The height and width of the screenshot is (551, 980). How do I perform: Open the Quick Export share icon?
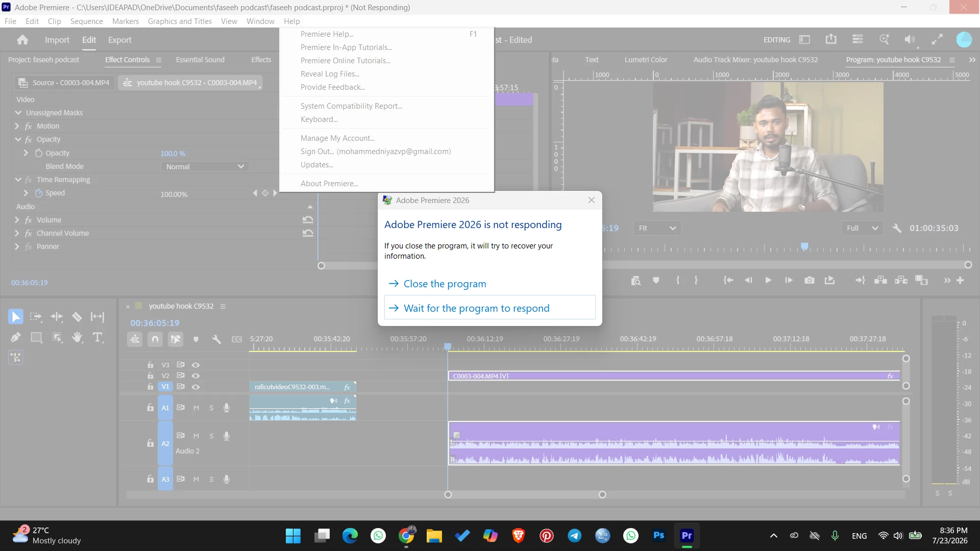(x=831, y=39)
